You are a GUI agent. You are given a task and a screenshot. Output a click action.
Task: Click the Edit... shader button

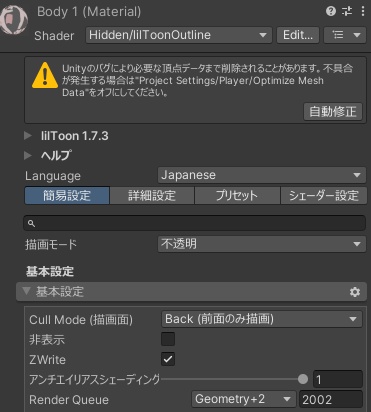pos(298,35)
